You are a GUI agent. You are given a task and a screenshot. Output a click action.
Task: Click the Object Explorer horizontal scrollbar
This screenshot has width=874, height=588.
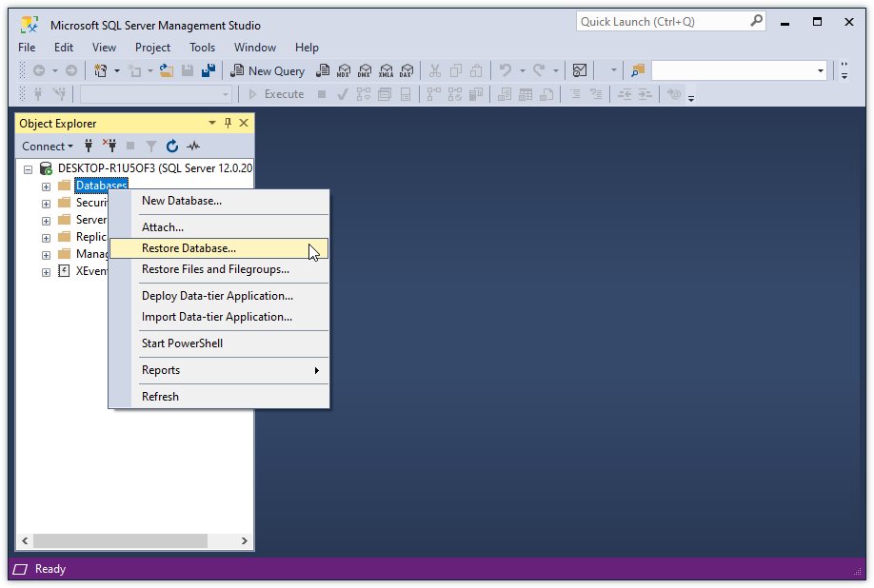coord(120,540)
